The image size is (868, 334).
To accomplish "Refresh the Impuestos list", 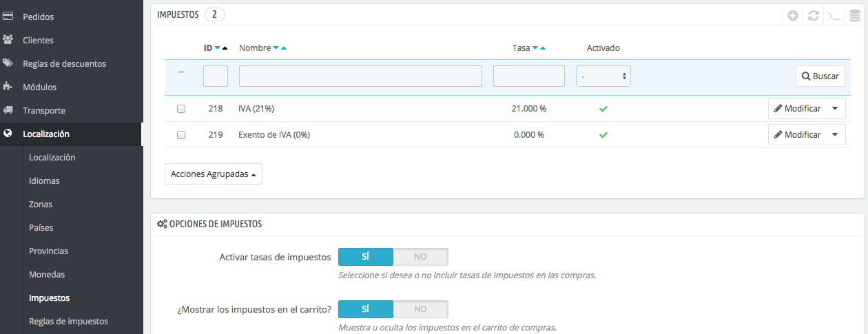I will (814, 15).
